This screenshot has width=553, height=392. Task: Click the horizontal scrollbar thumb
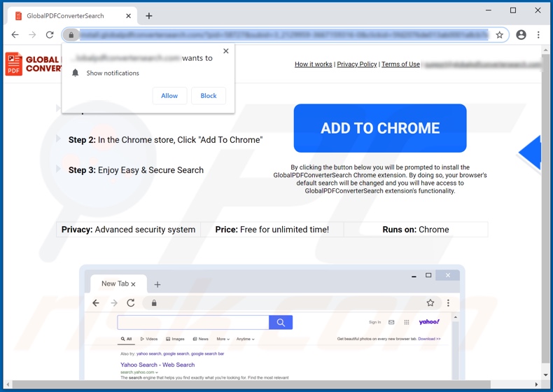pyautogui.click(x=251, y=384)
